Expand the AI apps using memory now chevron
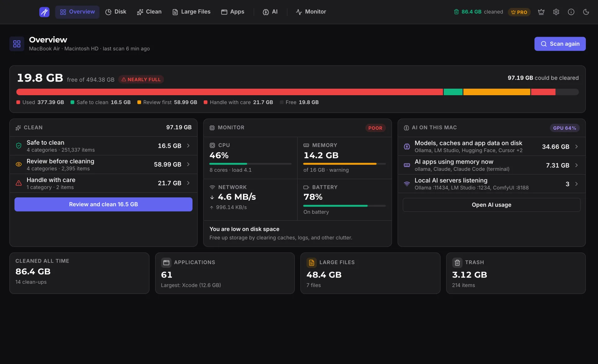This screenshot has height=364, width=598. point(577,165)
